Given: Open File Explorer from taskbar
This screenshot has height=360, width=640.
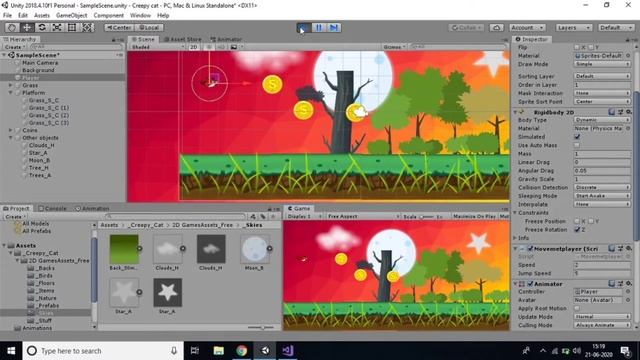Looking at the screenshot, I should [218, 351].
